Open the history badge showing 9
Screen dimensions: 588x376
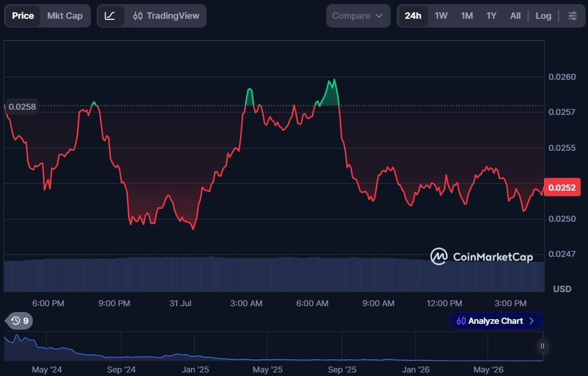tap(19, 321)
